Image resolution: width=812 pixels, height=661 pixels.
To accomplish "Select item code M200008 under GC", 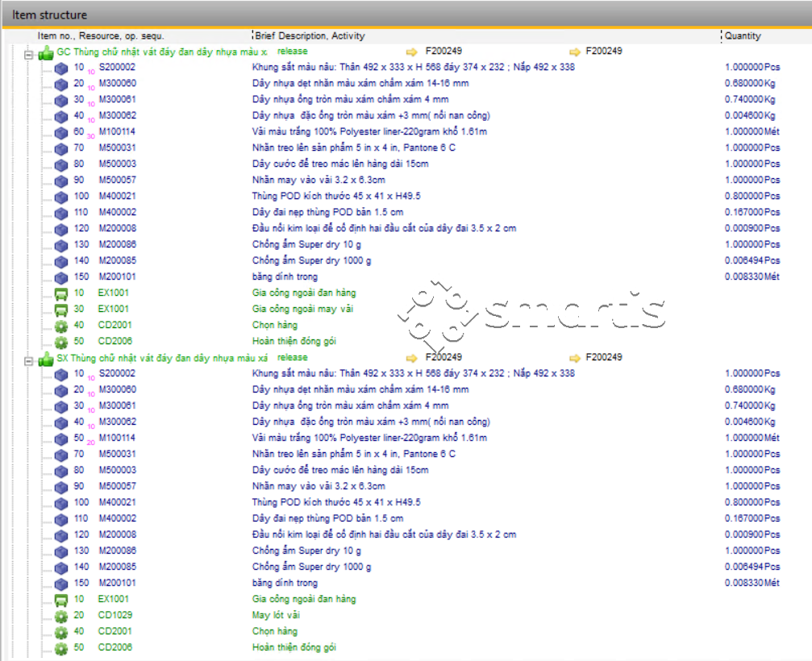I will pos(118,228).
